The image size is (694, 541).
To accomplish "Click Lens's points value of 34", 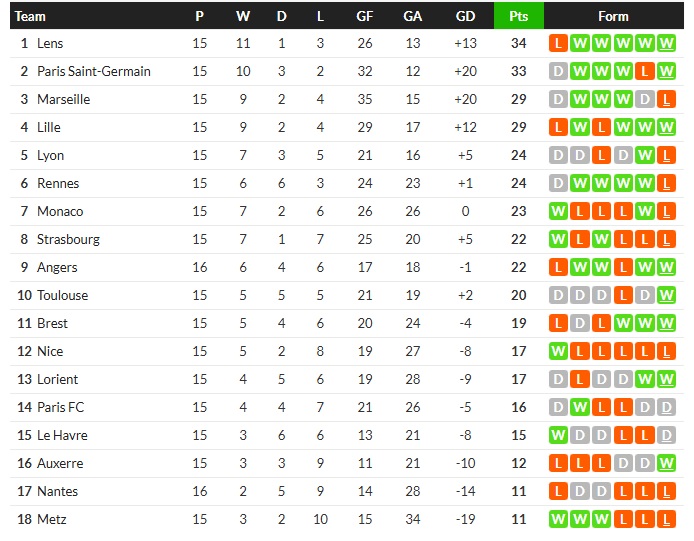I will (x=518, y=43).
